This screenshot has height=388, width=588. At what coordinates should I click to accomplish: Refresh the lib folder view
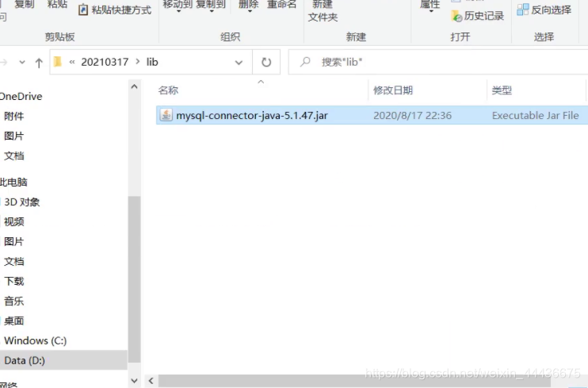(266, 62)
